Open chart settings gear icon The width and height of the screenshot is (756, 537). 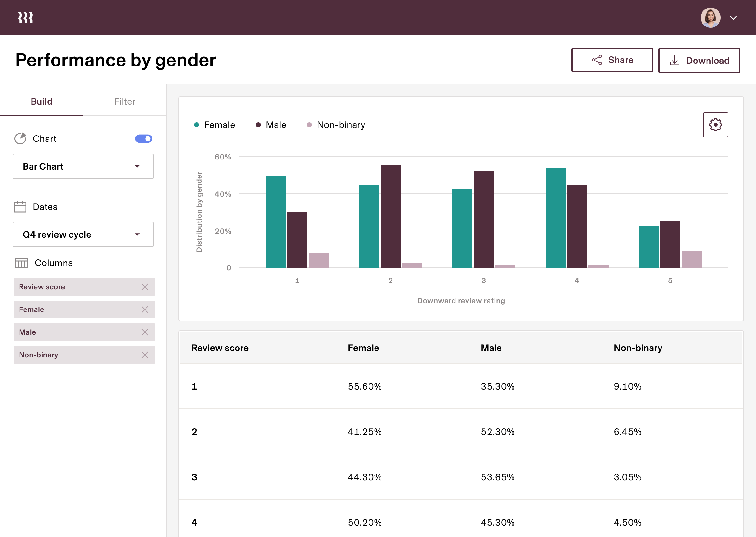point(715,125)
